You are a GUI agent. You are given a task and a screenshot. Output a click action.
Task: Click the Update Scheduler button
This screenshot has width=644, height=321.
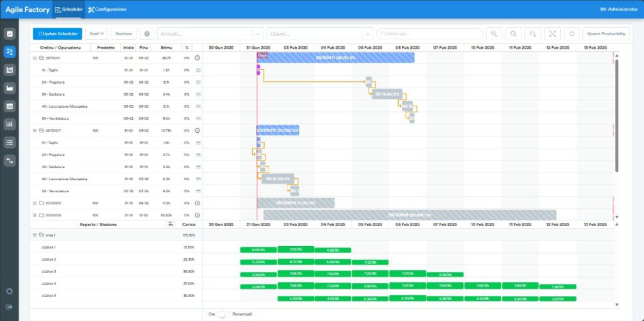pyautogui.click(x=57, y=34)
